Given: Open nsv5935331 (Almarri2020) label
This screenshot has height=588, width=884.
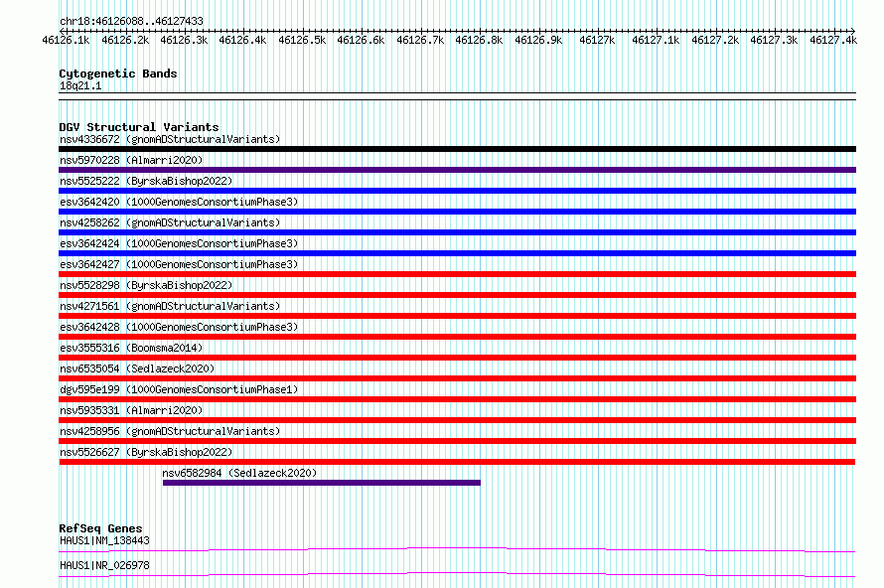Looking at the screenshot, I should click(x=131, y=410).
